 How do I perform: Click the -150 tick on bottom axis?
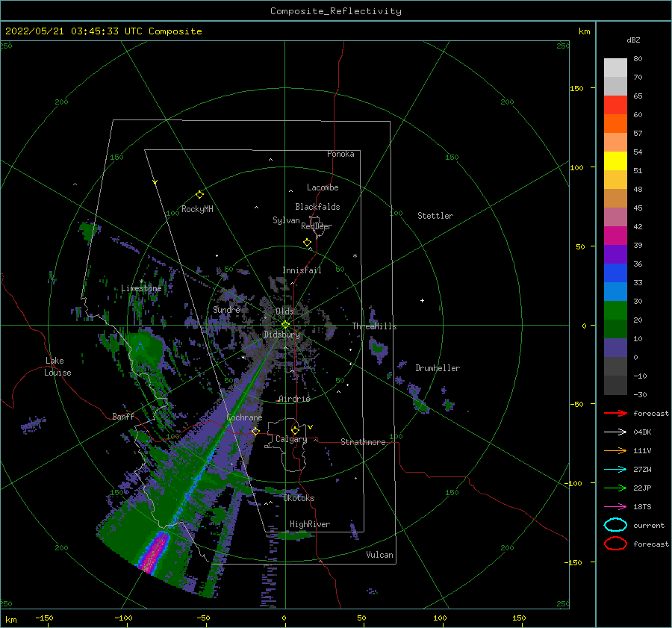click(x=44, y=618)
